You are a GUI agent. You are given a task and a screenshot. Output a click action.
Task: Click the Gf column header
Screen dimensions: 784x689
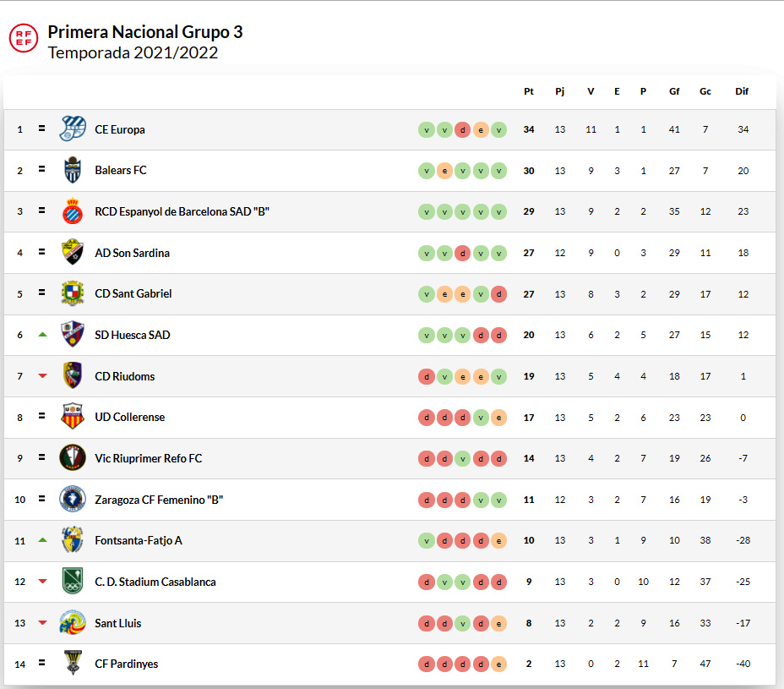pyautogui.click(x=674, y=91)
